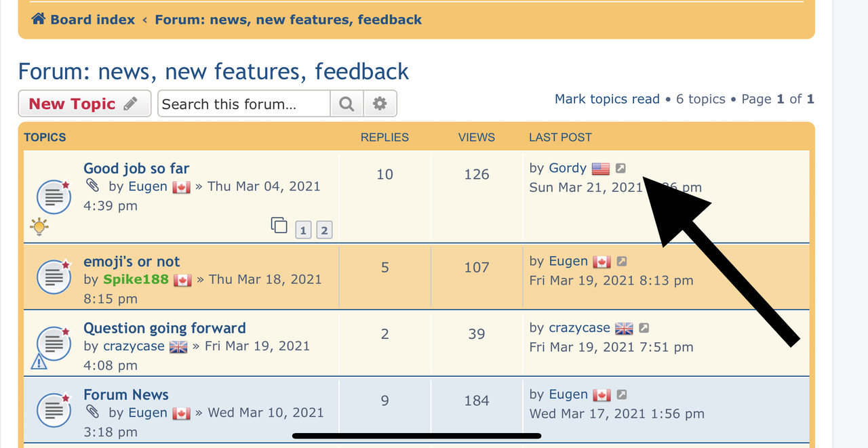Click the New Topic button
This screenshot has height=448, width=868.
84,104
